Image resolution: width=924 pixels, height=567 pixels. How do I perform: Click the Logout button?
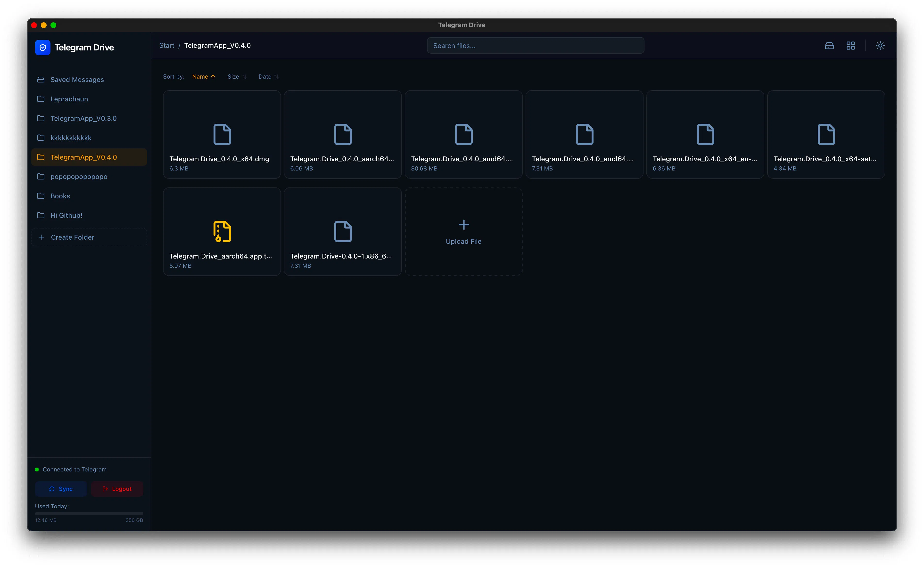117,489
